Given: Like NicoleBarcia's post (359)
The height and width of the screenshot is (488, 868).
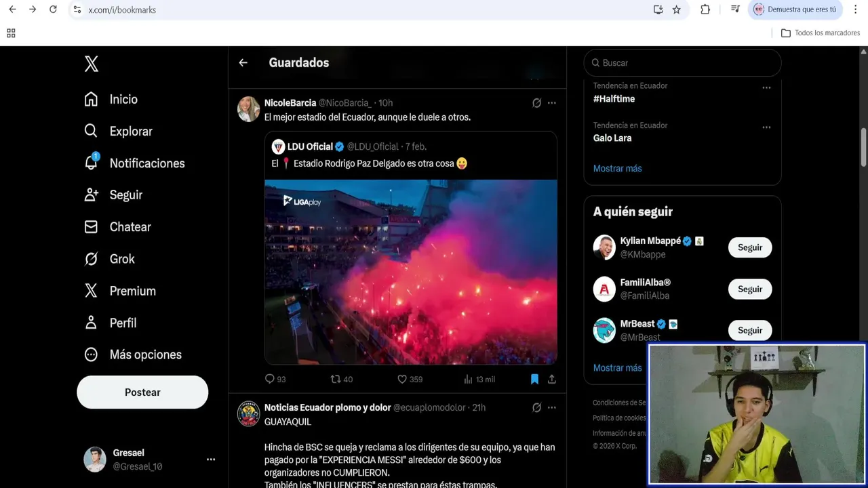Looking at the screenshot, I should (x=410, y=379).
